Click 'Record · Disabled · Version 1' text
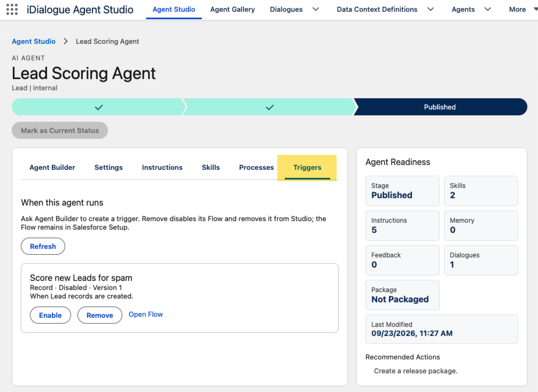 [76, 288]
